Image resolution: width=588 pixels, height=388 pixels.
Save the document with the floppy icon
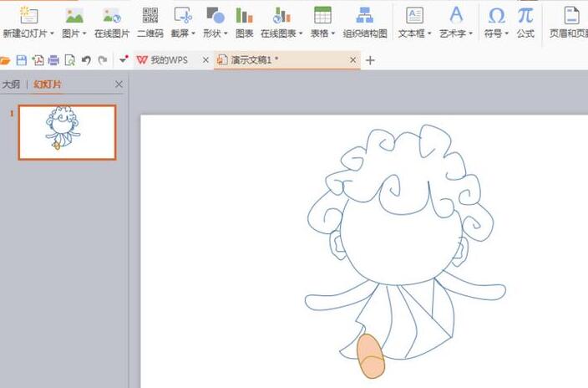[22, 60]
